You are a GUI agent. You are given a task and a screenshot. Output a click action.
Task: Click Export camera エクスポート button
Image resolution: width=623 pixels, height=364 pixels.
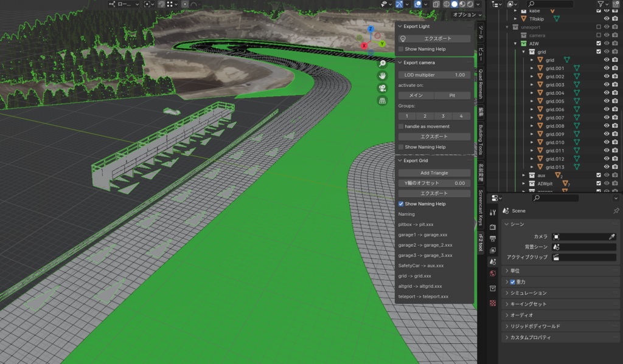434,137
